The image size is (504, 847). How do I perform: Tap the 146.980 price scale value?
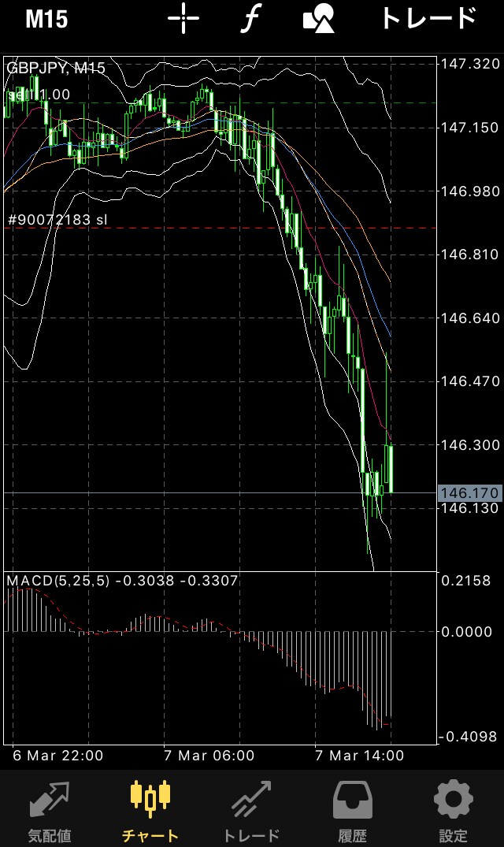[x=471, y=191]
